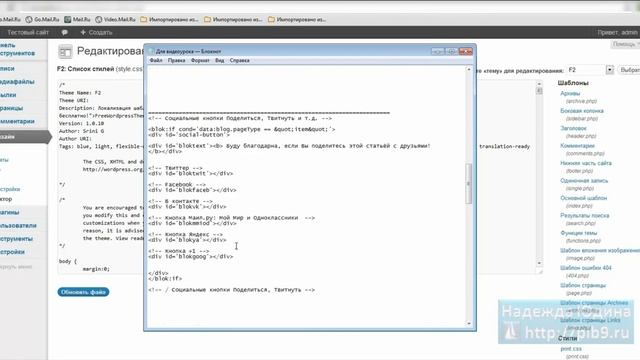
Task: Click the blokgoog div line in Notepad
Action: coord(191,257)
